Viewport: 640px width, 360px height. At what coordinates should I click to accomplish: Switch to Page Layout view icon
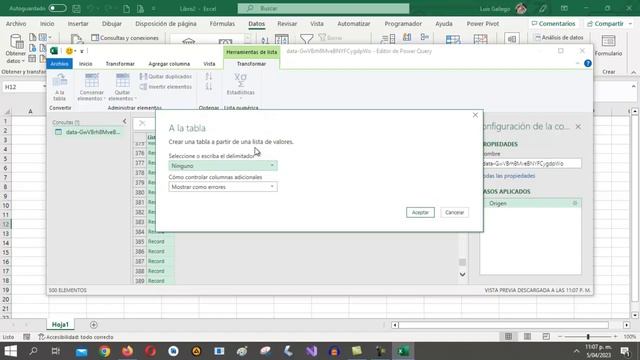(527, 337)
